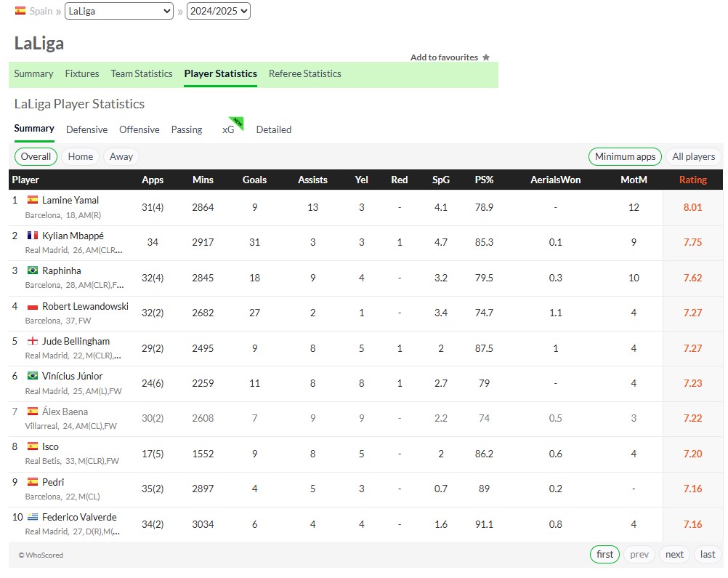Open the xG stats sub-tab
The image size is (728, 578).
(228, 129)
